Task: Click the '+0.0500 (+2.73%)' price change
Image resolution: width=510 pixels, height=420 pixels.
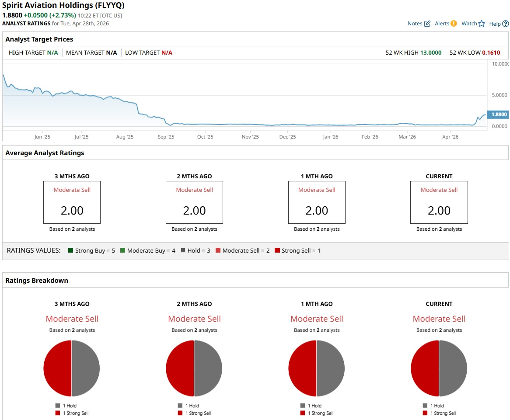Action: [50, 15]
